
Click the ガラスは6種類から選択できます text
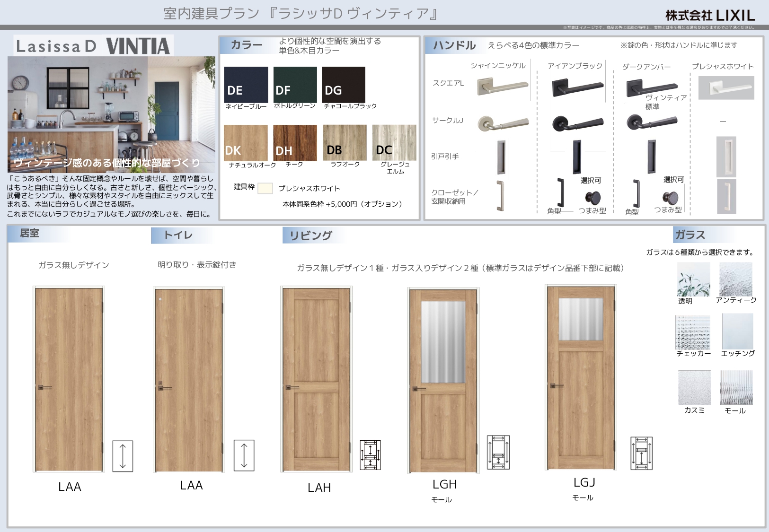coord(700,253)
